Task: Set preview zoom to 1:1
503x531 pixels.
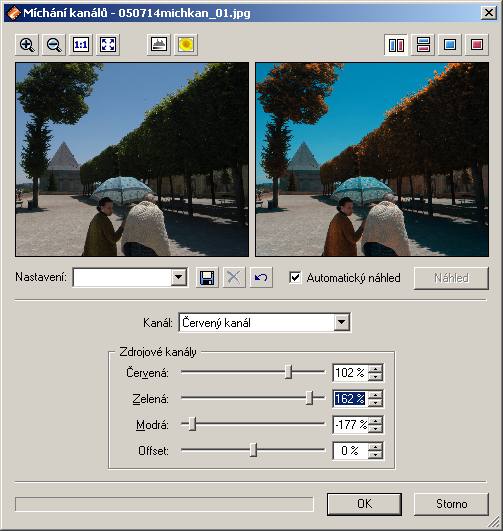Action: click(x=81, y=45)
